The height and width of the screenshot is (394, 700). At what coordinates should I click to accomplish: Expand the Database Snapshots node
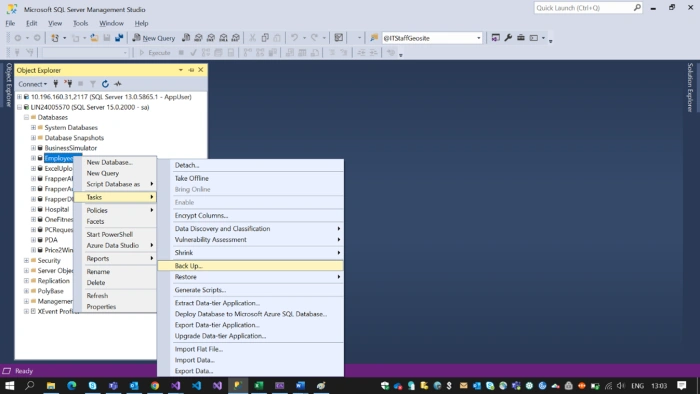point(33,138)
